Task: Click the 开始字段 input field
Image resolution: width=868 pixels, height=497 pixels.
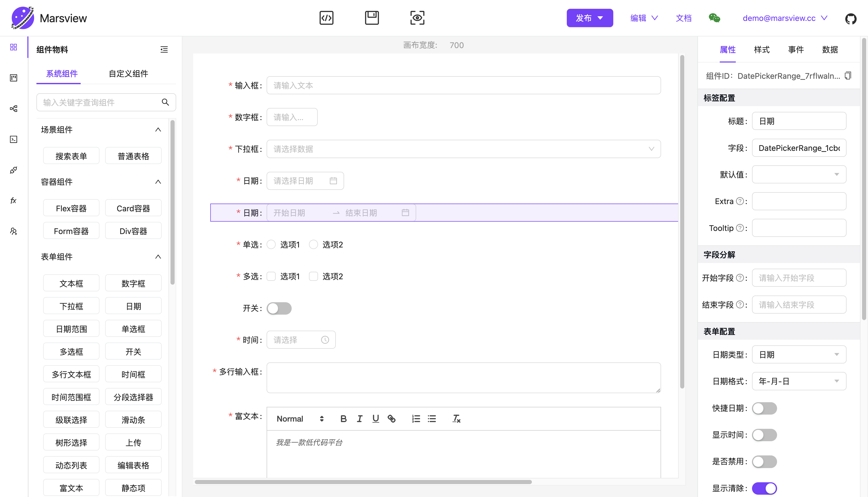Action: (799, 278)
